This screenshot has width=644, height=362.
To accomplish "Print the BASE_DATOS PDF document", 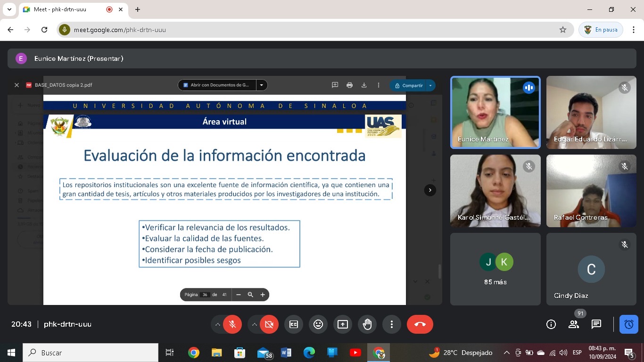I will click(x=349, y=85).
